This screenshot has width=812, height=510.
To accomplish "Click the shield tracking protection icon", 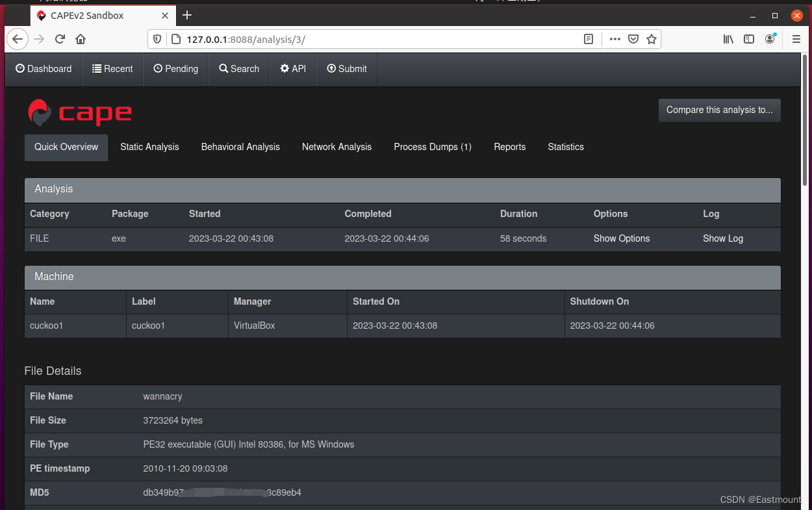I will pyautogui.click(x=157, y=39).
